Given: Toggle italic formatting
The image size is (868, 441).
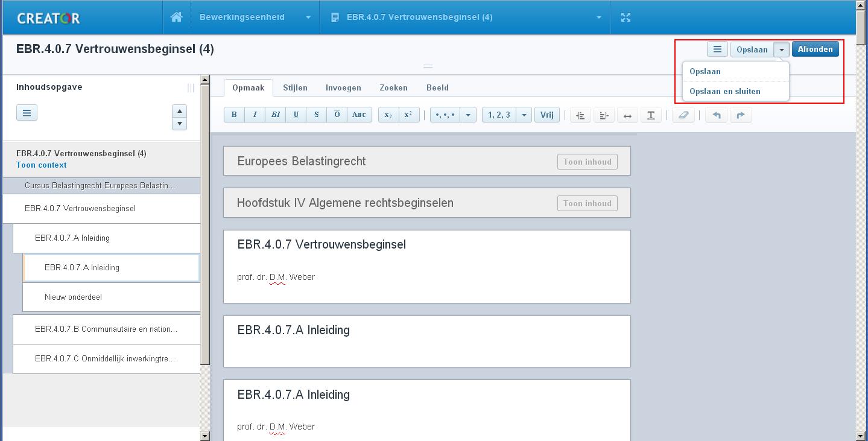Looking at the screenshot, I should pyautogui.click(x=255, y=115).
